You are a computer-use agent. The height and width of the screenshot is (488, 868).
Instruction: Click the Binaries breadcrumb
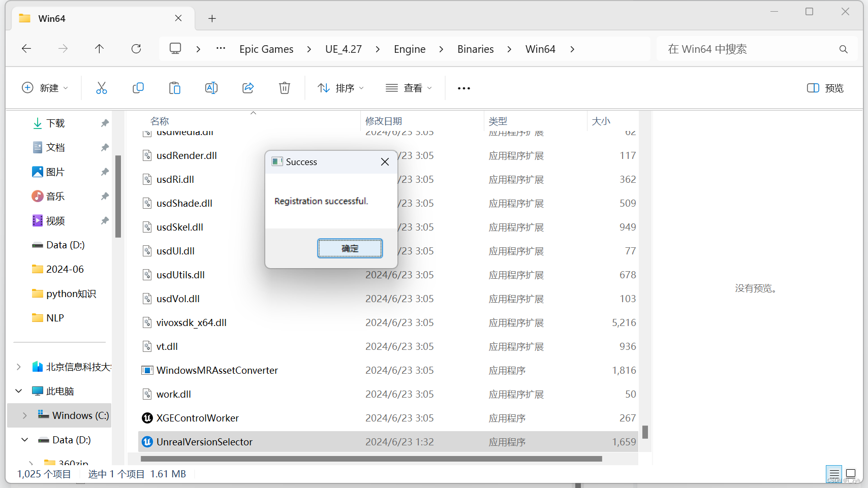pos(476,49)
